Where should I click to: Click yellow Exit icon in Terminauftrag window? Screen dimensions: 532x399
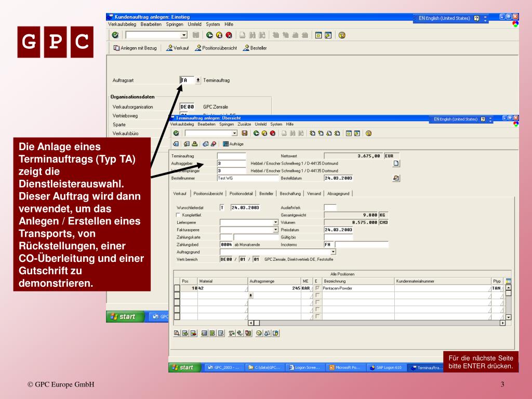264,134
